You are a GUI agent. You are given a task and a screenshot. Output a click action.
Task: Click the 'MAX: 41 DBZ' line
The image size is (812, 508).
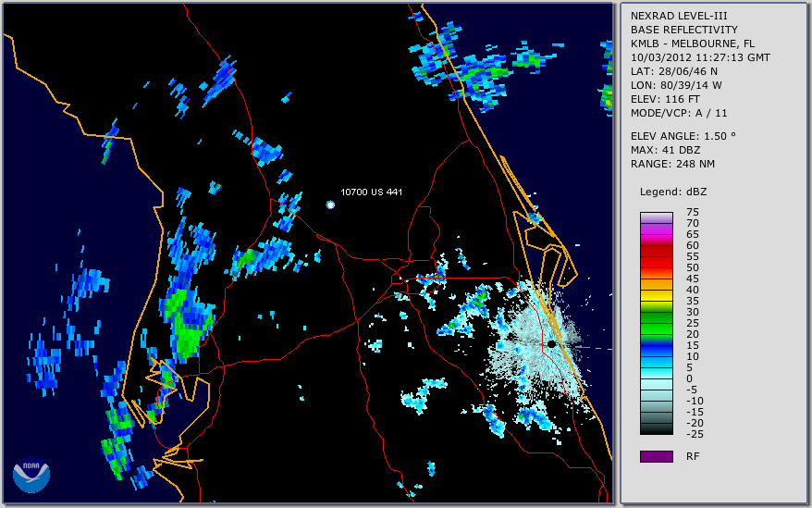665,150
